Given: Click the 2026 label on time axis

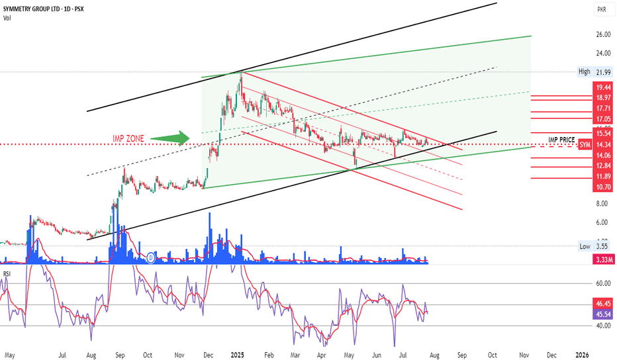Looking at the screenshot, I should (x=582, y=355).
